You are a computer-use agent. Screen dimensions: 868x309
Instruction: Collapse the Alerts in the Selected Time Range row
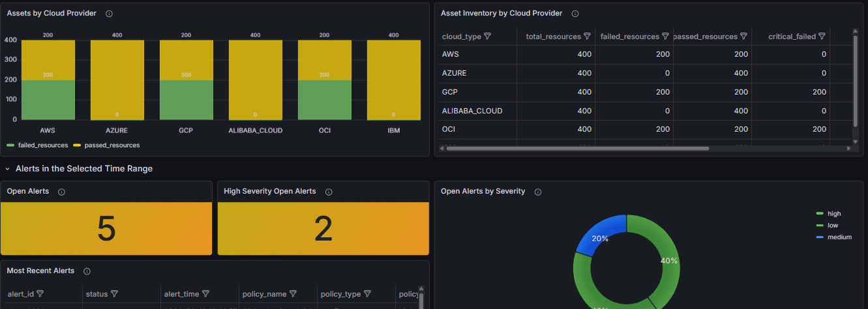(x=8, y=169)
